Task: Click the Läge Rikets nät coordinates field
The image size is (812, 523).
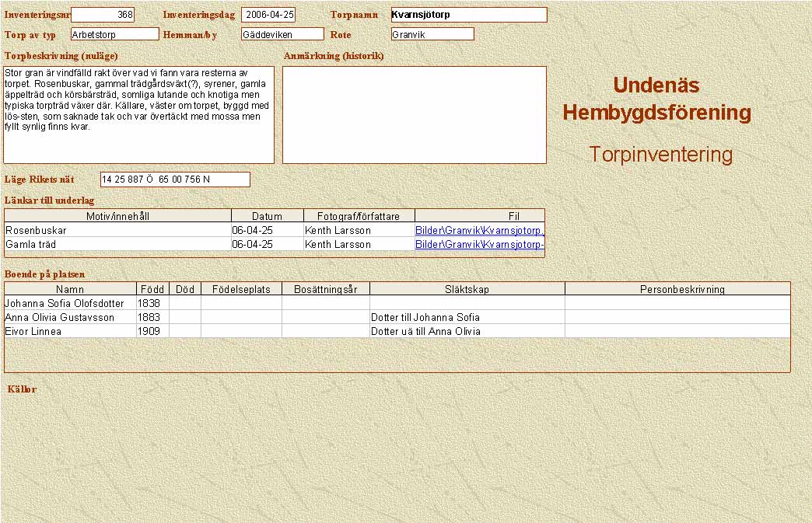Action: coord(175,180)
